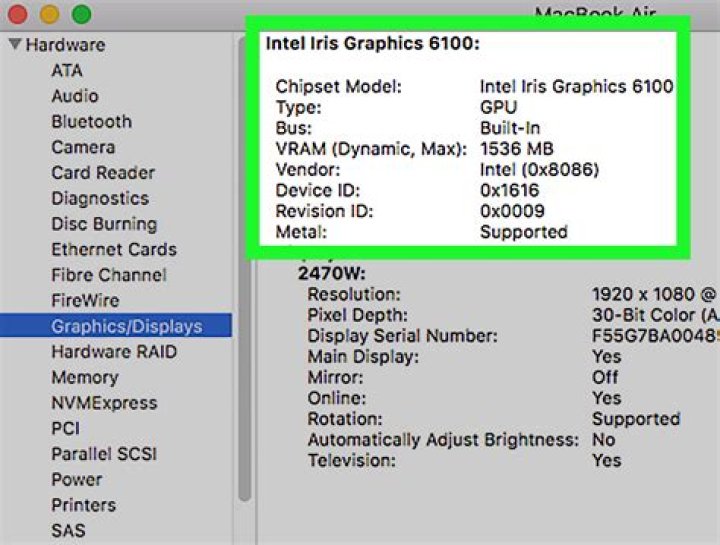The width and height of the screenshot is (720, 545).
Task: Click the green zoom window button
Action: pyautogui.click(x=81, y=14)
